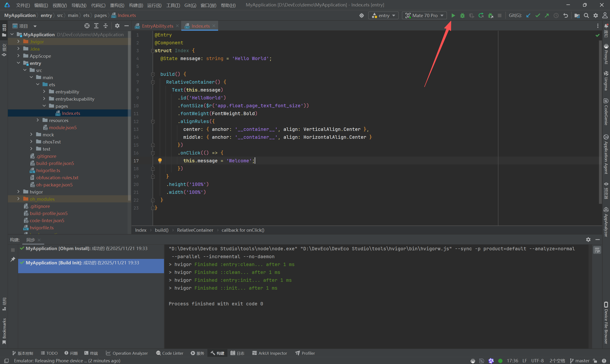Fold the onClick block at line 16

click(x=153, y=153)
